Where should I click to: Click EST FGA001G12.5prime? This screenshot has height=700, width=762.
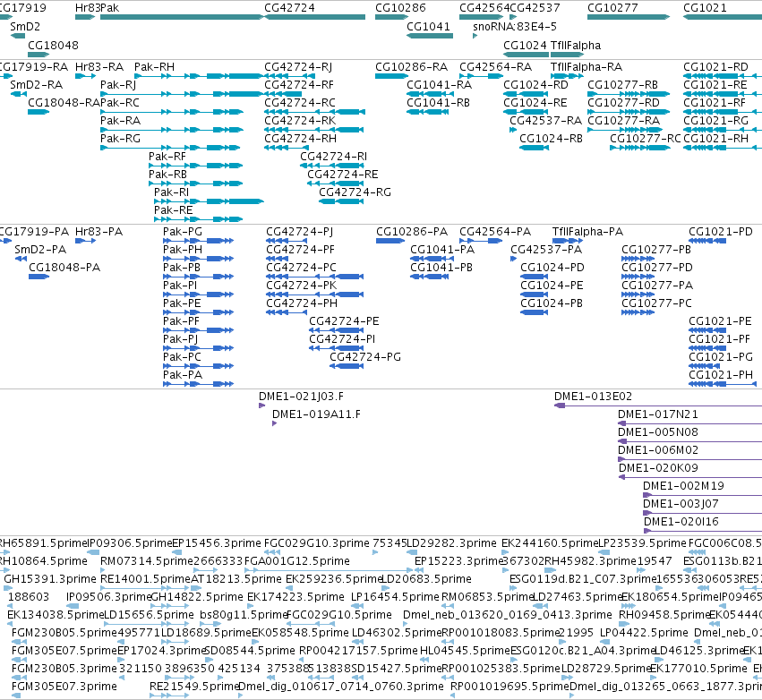(x=296, y=561)
